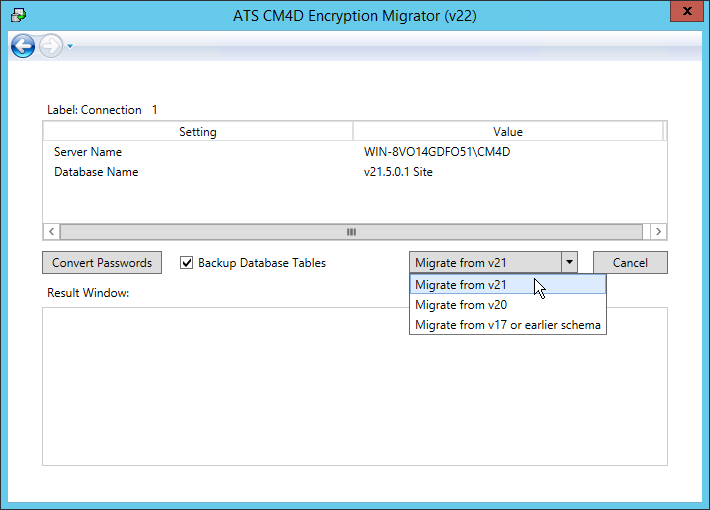Open the navigation history dropdown arrow
Image resolution: width=710 pixels, height=510 pixels.
pos(70,46)
